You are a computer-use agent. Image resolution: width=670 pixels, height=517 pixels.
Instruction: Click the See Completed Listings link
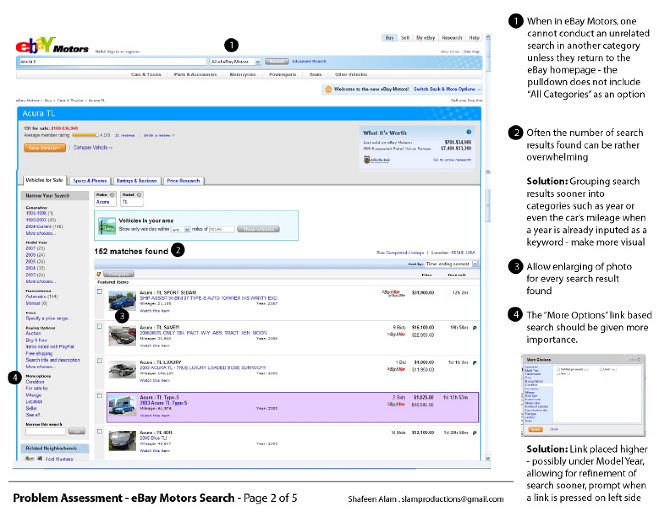[400, 253]
